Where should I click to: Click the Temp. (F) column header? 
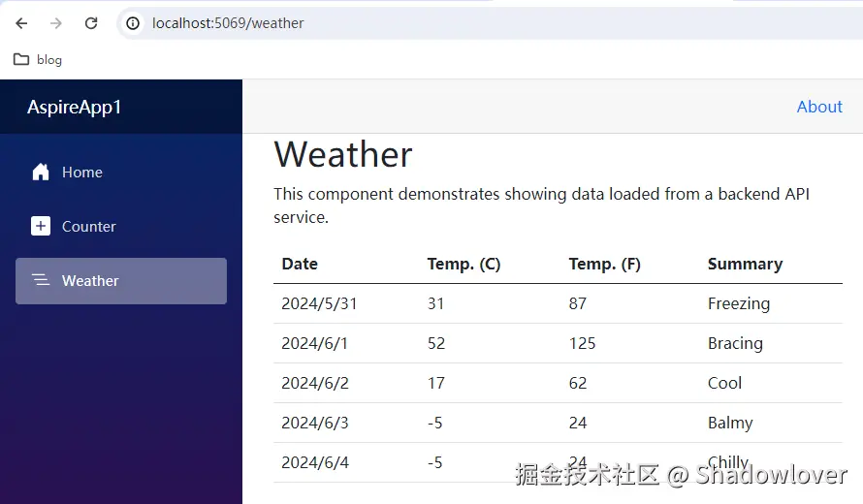tap(604, 264)
